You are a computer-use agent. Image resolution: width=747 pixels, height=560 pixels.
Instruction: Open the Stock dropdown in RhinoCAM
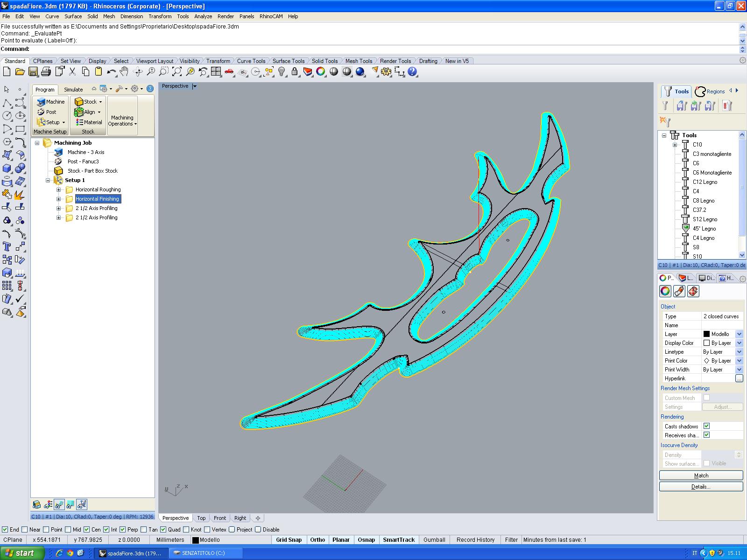click(x=89, y=102)
